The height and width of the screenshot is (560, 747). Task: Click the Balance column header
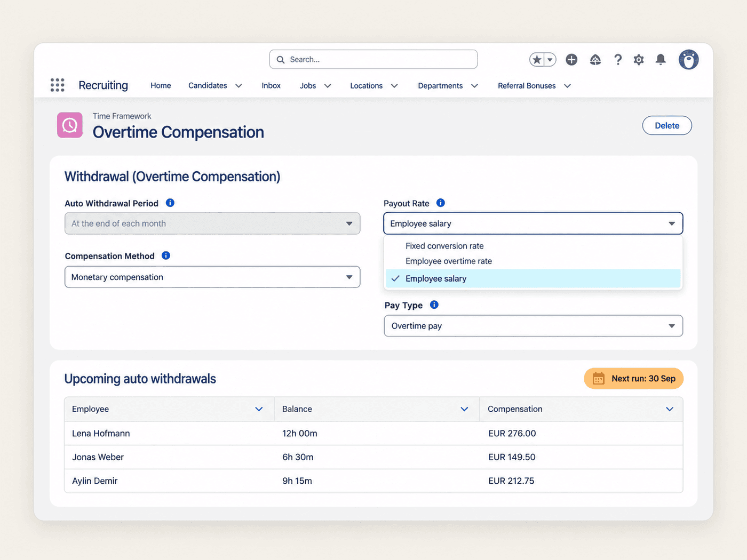point(377,409)
